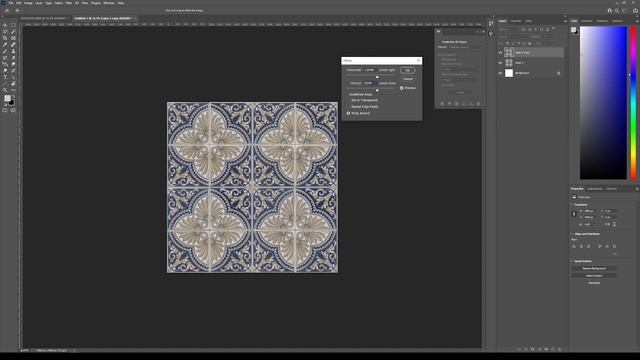The image size is (640, 360).
Task: Click the link width and height icon
Action: 574,214
